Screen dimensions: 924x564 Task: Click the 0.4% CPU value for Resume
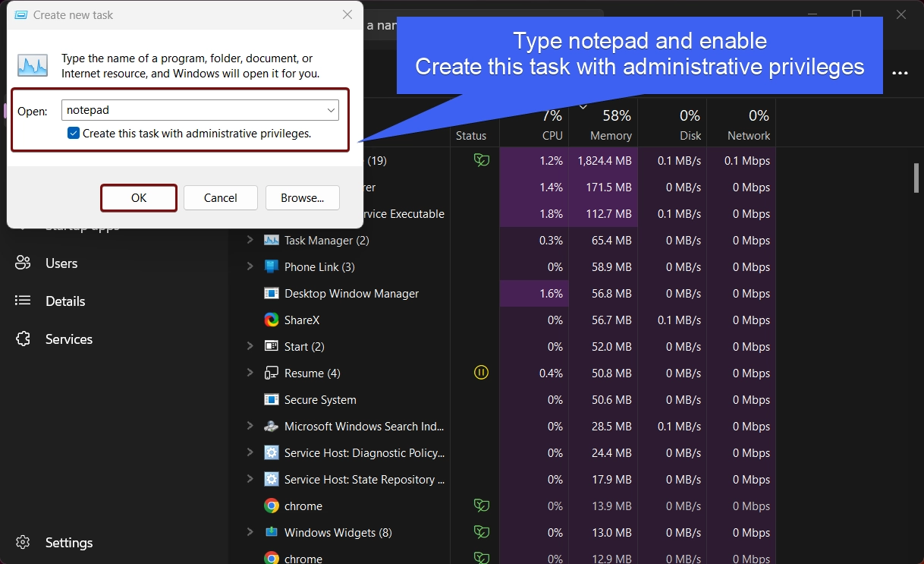[550, 373]
